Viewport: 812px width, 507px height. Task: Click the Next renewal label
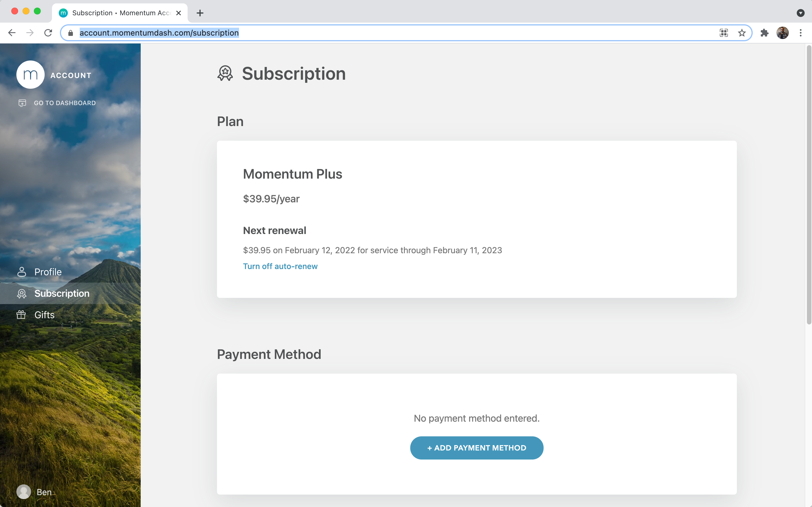pyautogui.click(x=274, y=230)
